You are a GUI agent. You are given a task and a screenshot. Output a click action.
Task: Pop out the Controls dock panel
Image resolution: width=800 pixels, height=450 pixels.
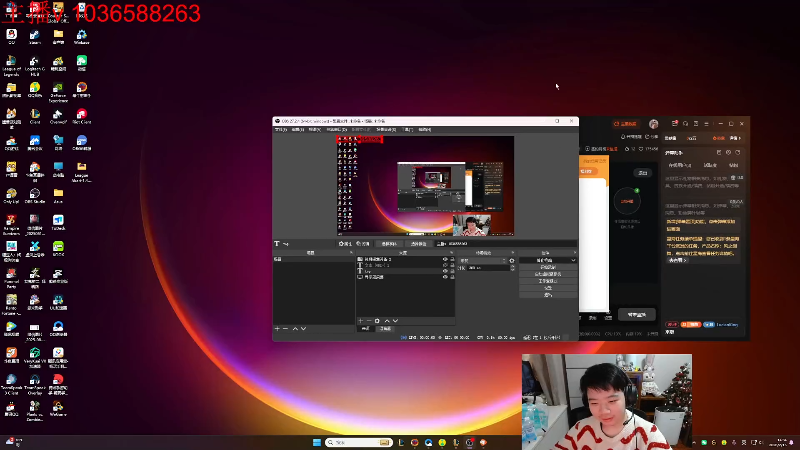[574, 253]
